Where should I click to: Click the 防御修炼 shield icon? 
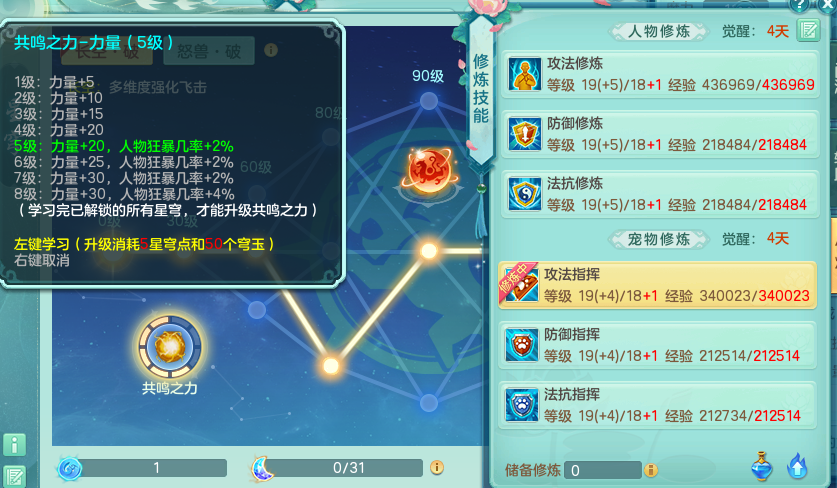pyautogui.click(x=525, y=133)
